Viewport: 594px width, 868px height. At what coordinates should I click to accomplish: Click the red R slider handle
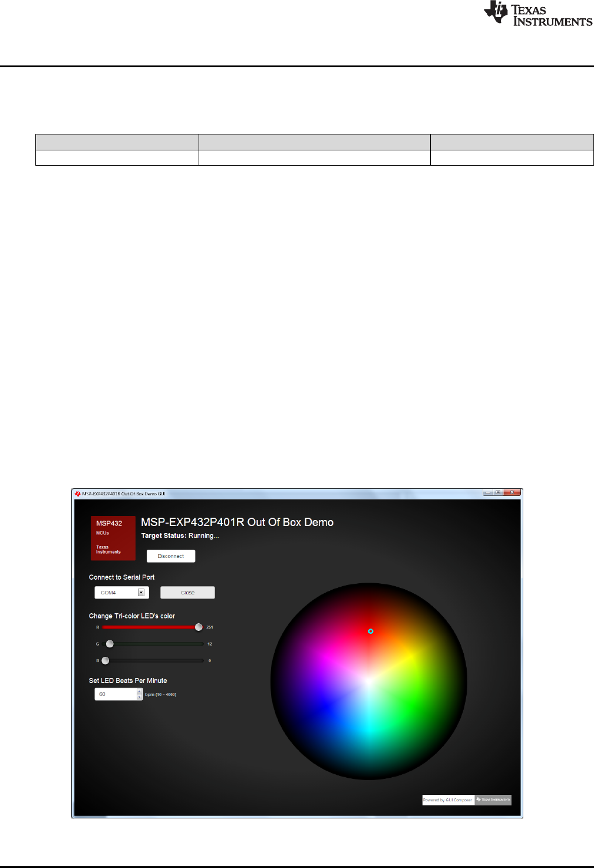(x=199, y=627)
